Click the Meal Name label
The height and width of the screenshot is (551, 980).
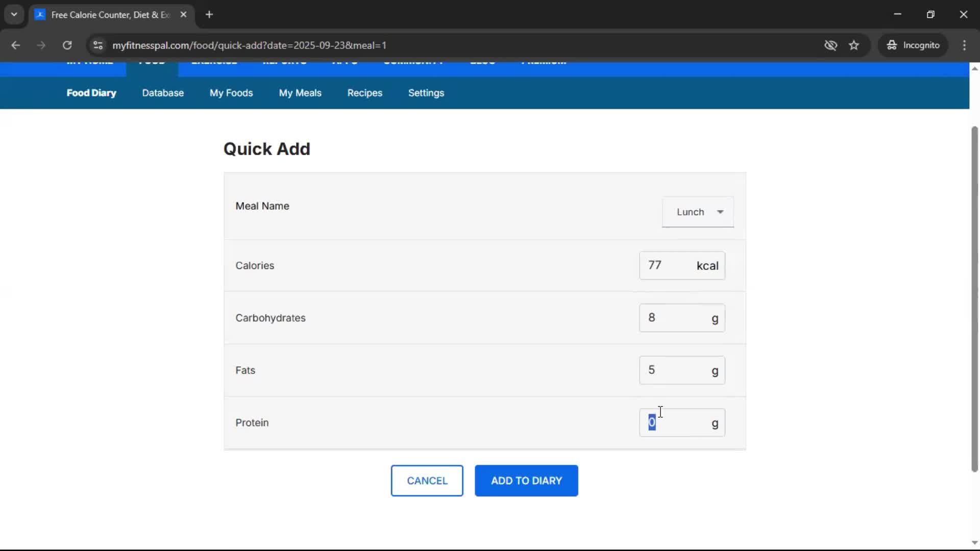click(x=262, y=206)
